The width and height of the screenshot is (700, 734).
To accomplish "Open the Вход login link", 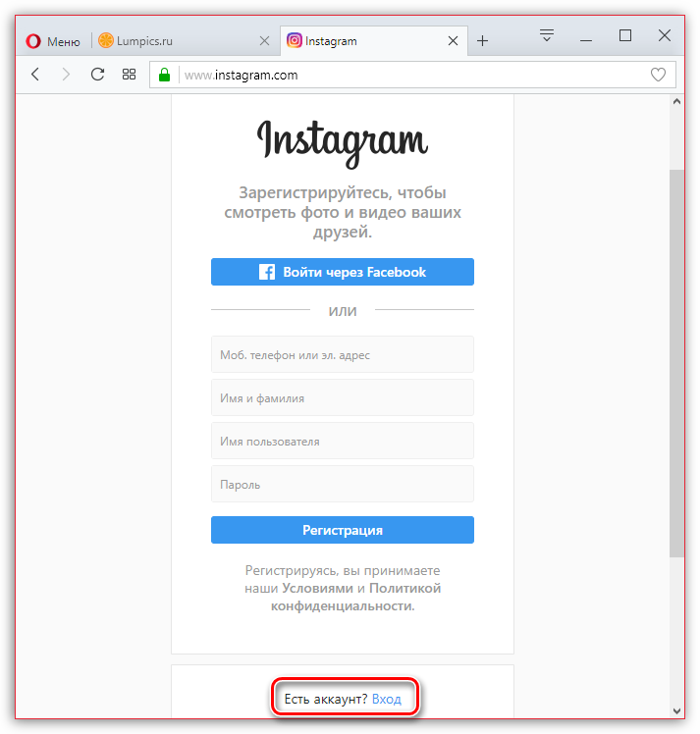I will point(386,699).
